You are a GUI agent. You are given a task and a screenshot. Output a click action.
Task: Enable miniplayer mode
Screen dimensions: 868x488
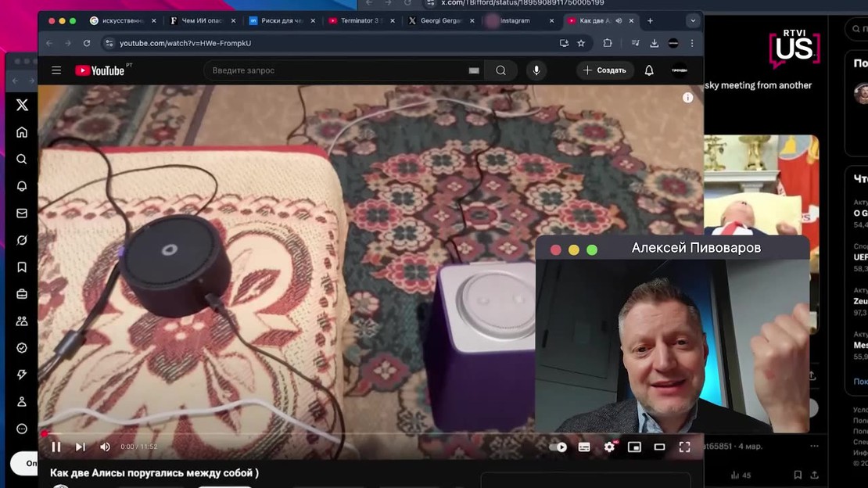[634, 447]
